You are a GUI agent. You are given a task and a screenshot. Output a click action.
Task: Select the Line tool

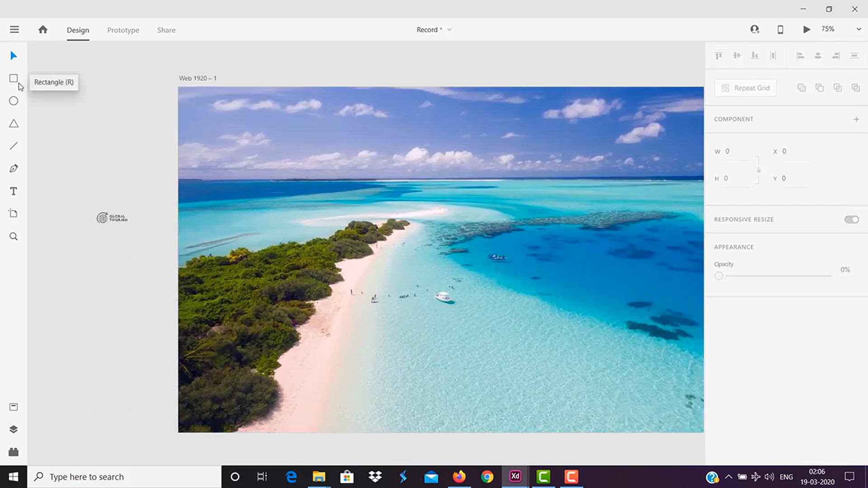[x=14, y=146]
